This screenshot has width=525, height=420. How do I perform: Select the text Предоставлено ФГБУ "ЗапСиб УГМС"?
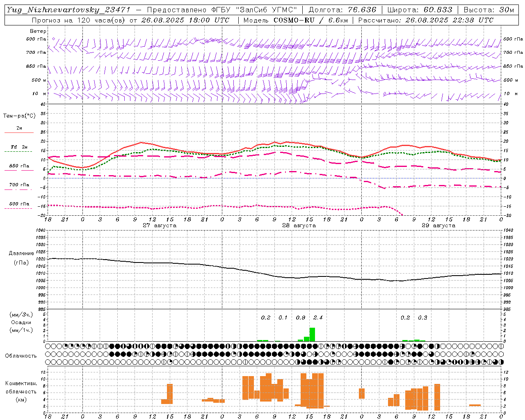click(x=222, y=10)
